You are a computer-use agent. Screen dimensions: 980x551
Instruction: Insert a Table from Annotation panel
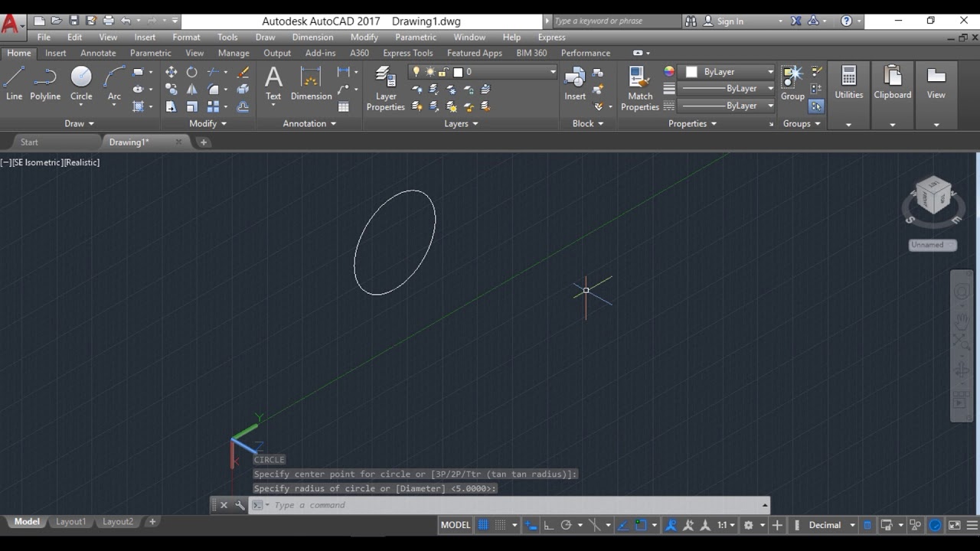click(x=344, y=106)
